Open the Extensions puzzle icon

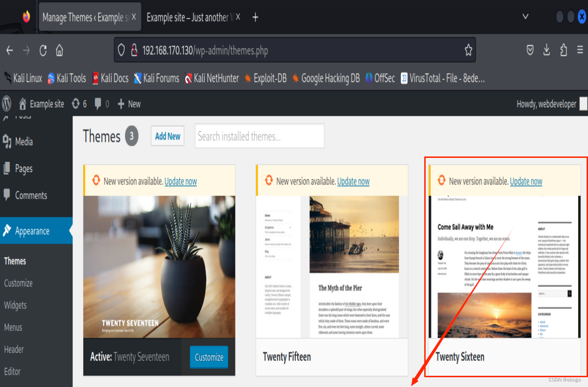[x=563, y=50]
